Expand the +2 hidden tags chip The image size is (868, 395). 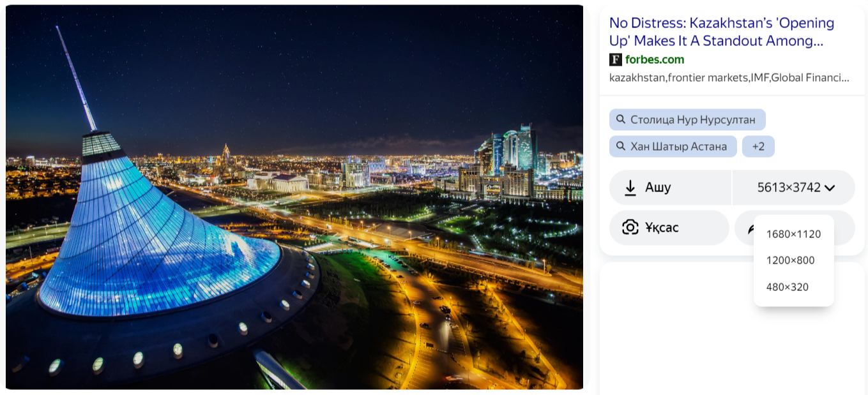(758, 146)
